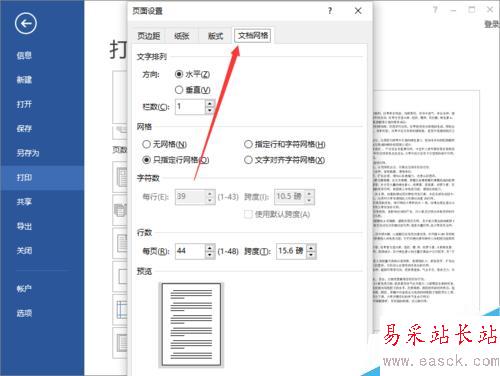Select 另存为 in the sidebar
Image resolution: width=500 pixels, height=376 pixels.
28,153
